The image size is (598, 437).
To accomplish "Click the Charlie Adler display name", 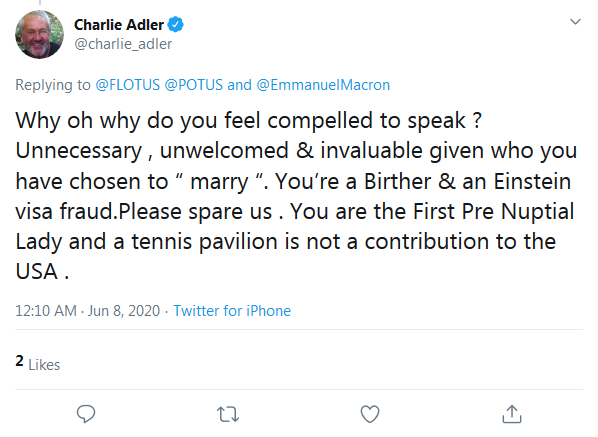I will coord(119,25).
